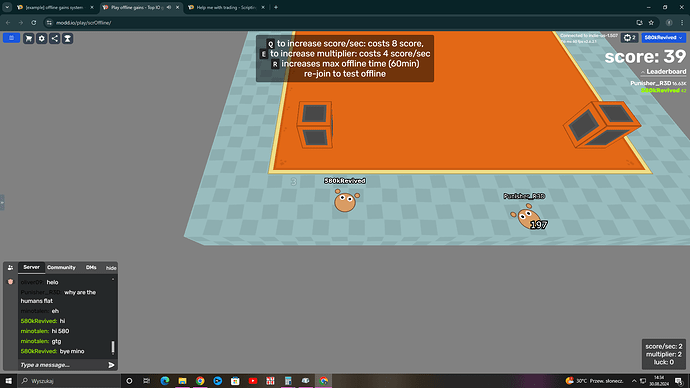Expand the left side panel handle
Screen dimensions: 690x388
coord(2,202)
